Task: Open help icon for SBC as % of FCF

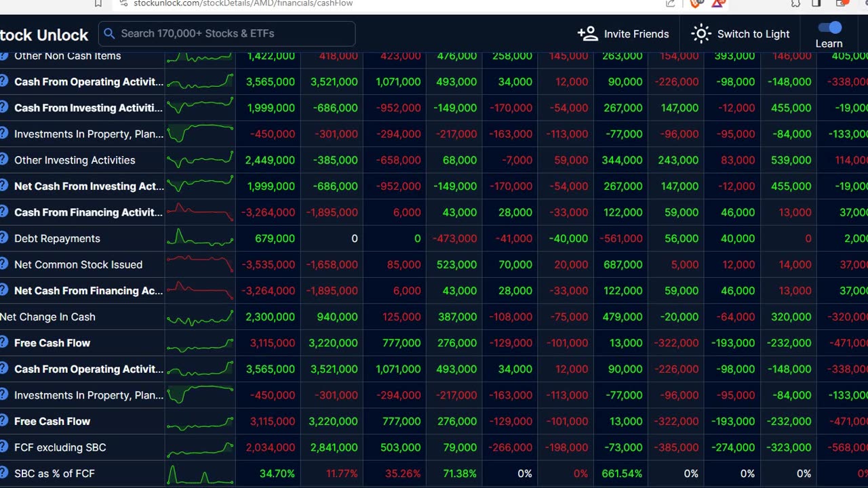Action: coord(3,473)
